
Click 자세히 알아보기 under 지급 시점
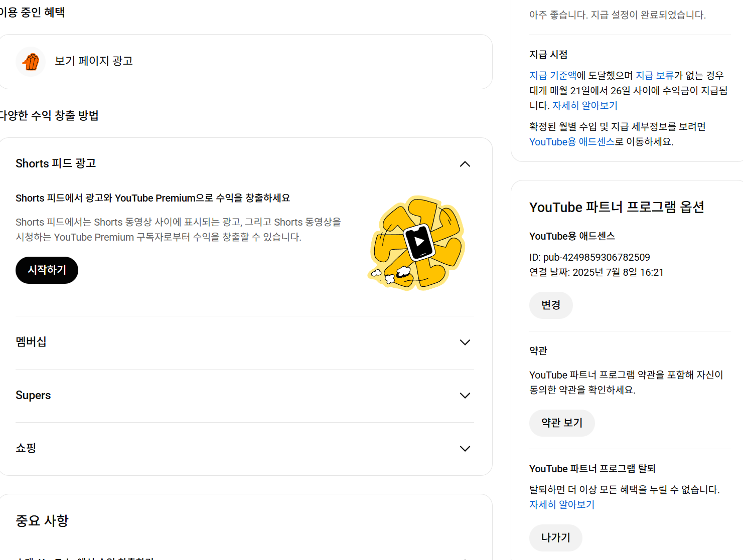pos(584,106)
